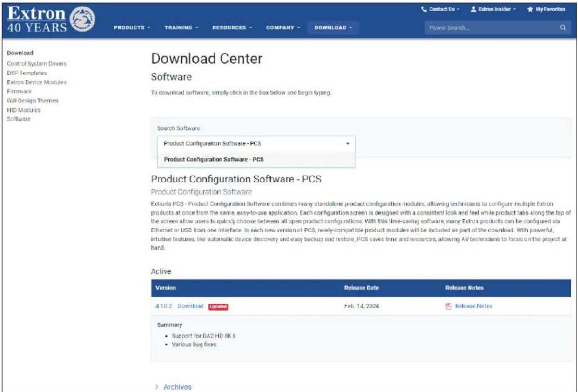Select Product Configuration Software - PCS option
Screen dimensions: 578x392
point(256,159)
